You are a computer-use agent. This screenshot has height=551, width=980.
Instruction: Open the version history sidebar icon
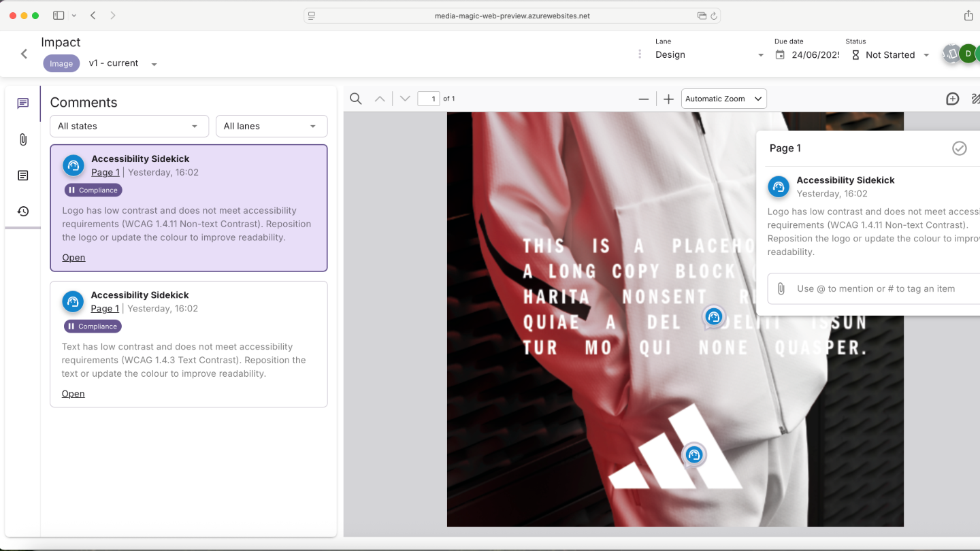[23, 212]
